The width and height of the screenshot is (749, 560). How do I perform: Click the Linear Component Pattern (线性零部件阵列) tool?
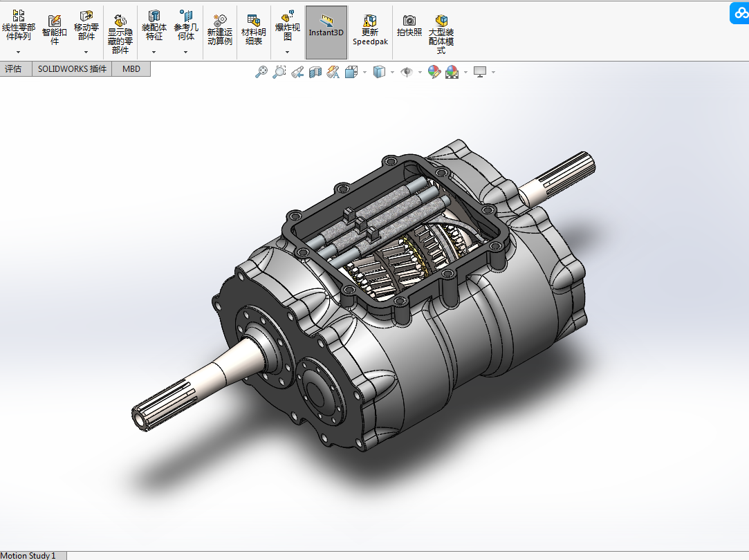18,26
